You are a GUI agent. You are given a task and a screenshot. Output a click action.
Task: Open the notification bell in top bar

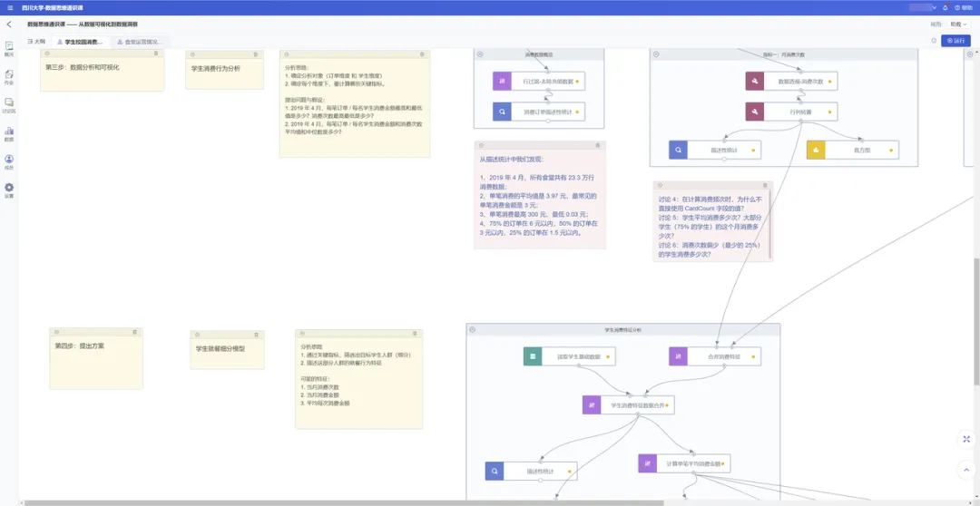click(945, 7)
